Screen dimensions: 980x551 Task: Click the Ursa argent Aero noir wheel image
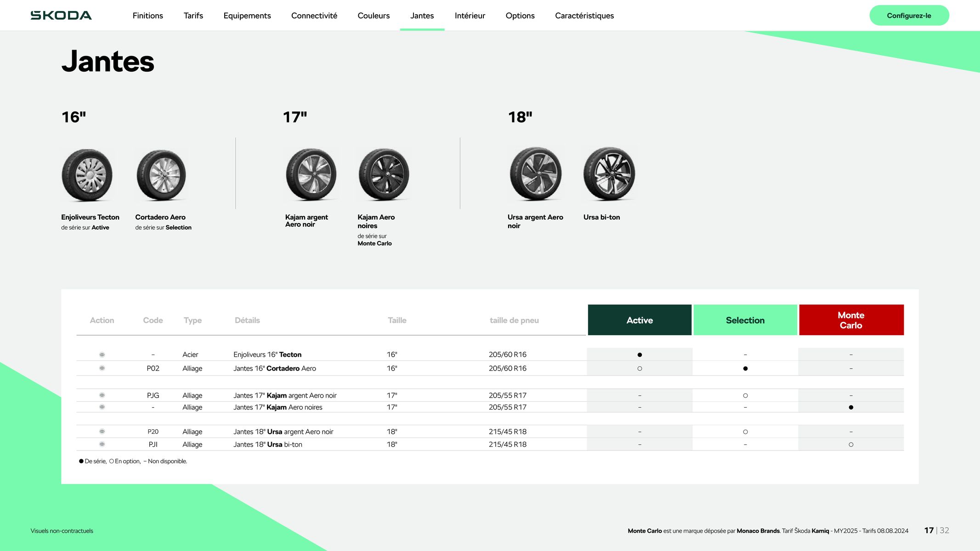point(536,174)
